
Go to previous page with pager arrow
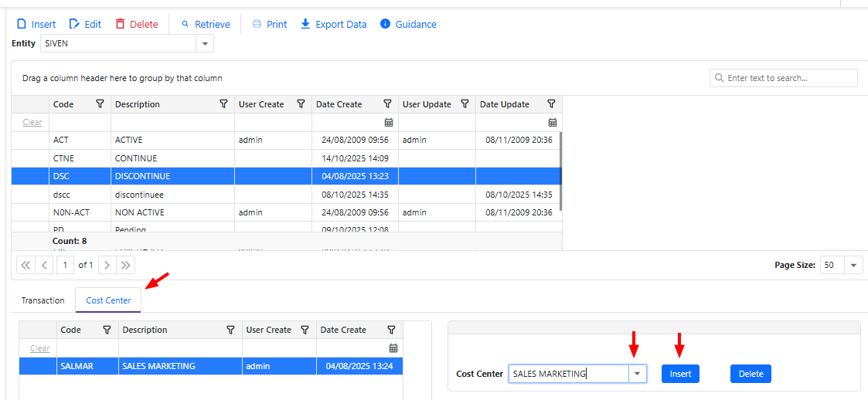pyautogui.click(x=44, y=265)
